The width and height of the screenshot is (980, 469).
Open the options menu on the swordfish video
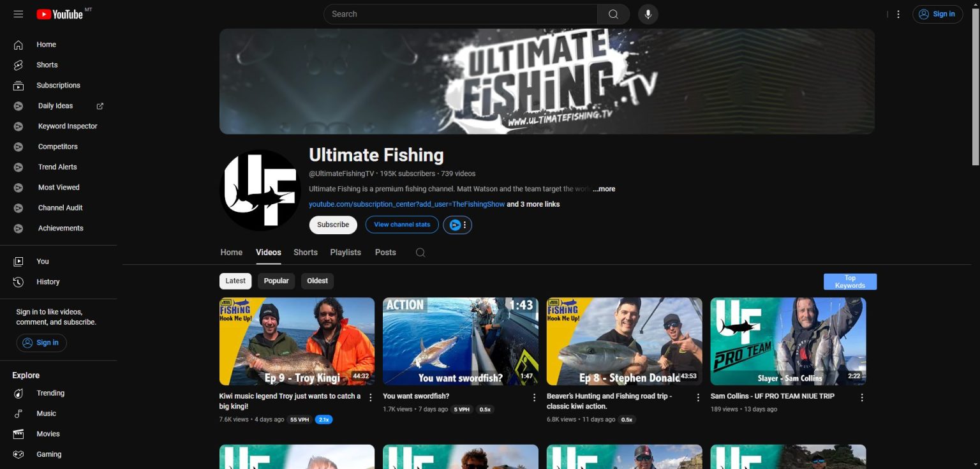(534, 397)
